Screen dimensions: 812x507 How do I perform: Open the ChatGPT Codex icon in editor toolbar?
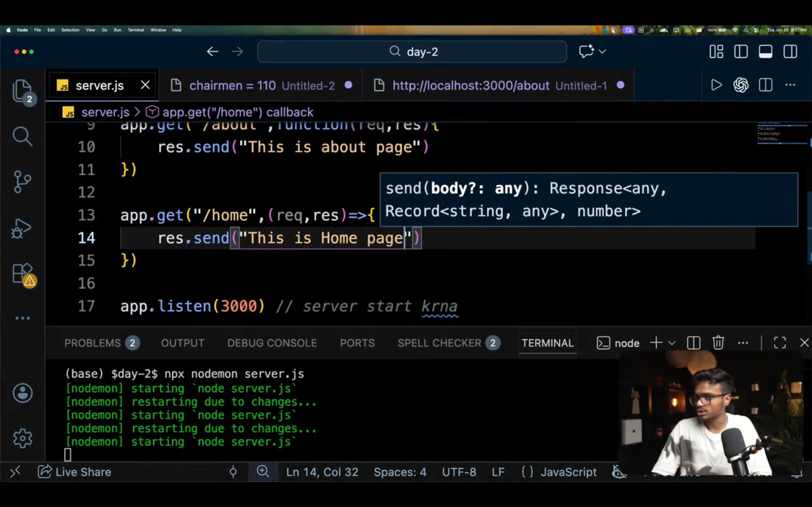tap(741, 85)
